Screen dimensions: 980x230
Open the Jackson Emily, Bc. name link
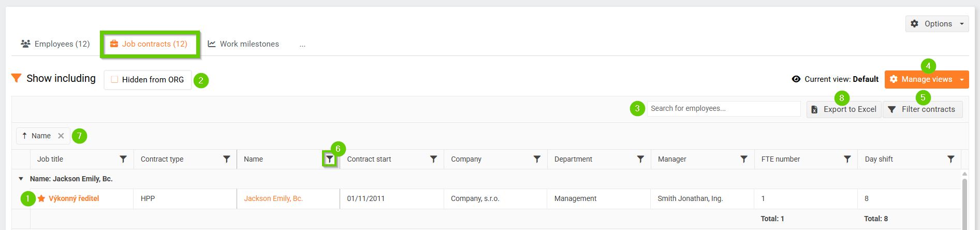(x=273, y=198)
